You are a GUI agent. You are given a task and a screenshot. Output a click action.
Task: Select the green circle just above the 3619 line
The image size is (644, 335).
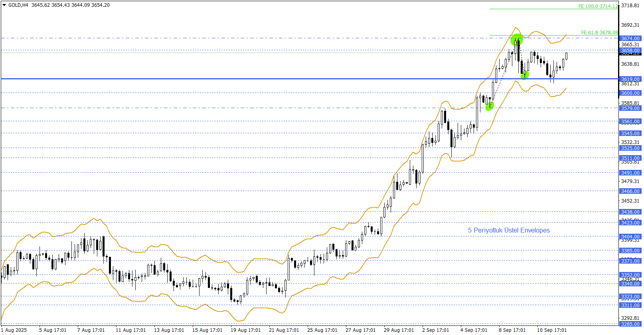coord(525,75)
